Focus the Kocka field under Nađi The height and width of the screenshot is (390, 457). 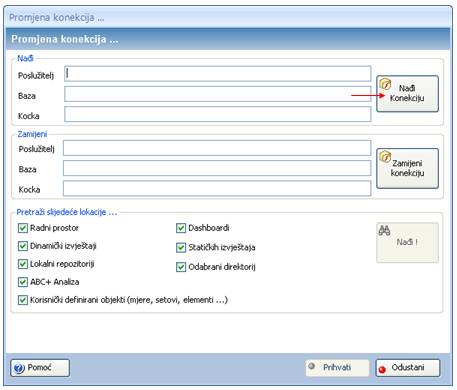pos(218,114)
